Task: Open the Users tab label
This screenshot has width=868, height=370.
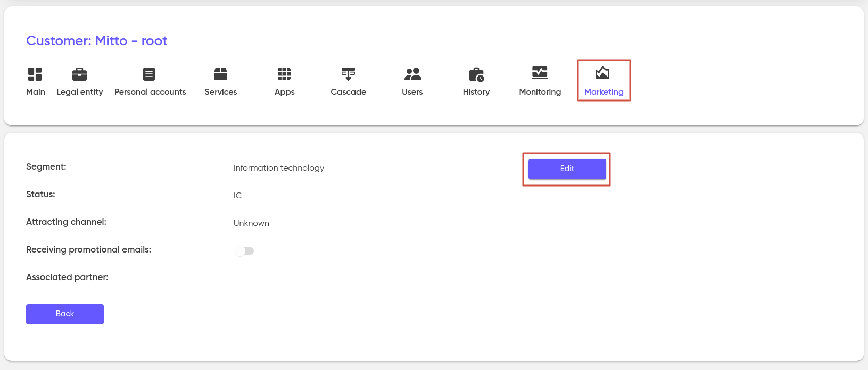Action: [x=412, y=92]
